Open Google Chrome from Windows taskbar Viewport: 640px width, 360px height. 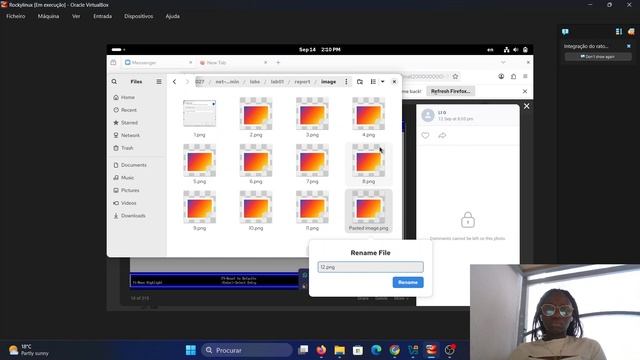(394, 350)
